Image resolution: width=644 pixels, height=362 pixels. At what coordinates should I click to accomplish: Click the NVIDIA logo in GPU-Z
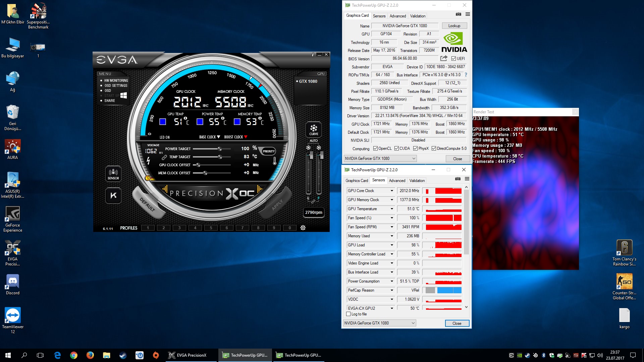pyautogui.click(x=454, y=43)
